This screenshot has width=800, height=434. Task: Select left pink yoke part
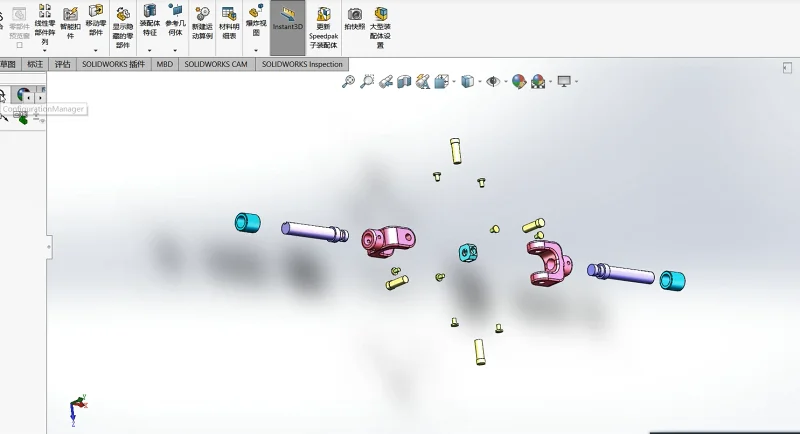[x=388, y=241]
